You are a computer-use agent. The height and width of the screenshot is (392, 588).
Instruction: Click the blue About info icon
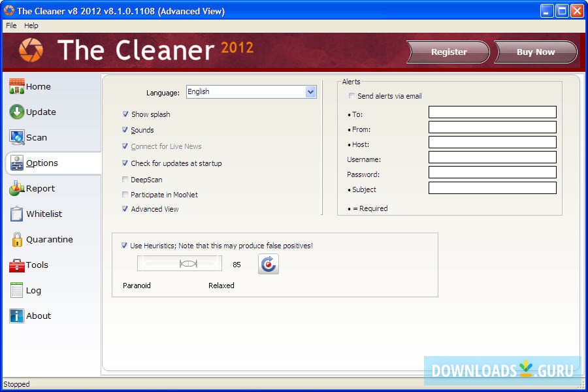click(x=17, y=316)
